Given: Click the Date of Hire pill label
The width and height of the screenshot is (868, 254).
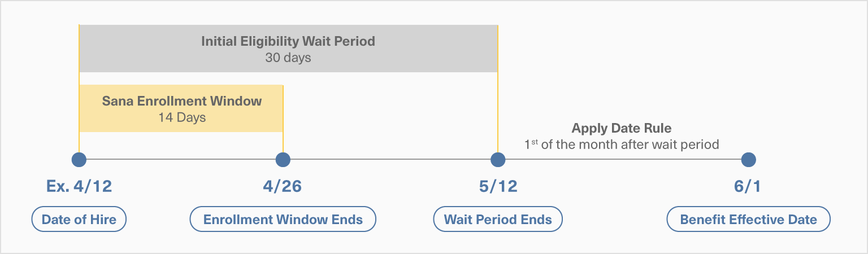Looking at the screenshot, I should tap(79, 220).
